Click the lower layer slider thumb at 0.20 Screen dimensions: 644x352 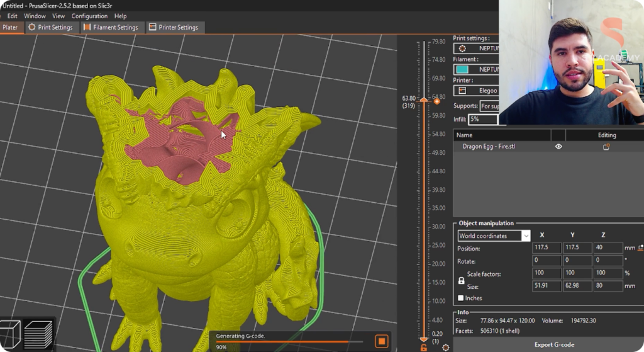click(423, 339)
